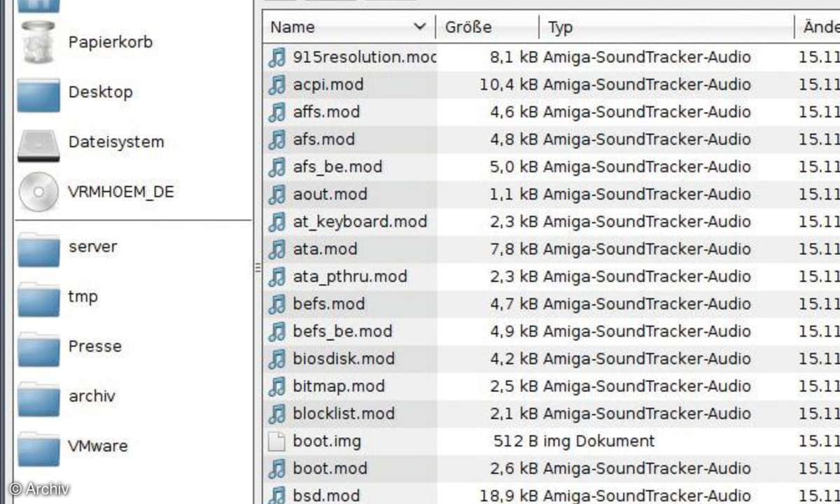Select the Desktop folder icon in sidebar
840x504 pixels.
(38, 94)
